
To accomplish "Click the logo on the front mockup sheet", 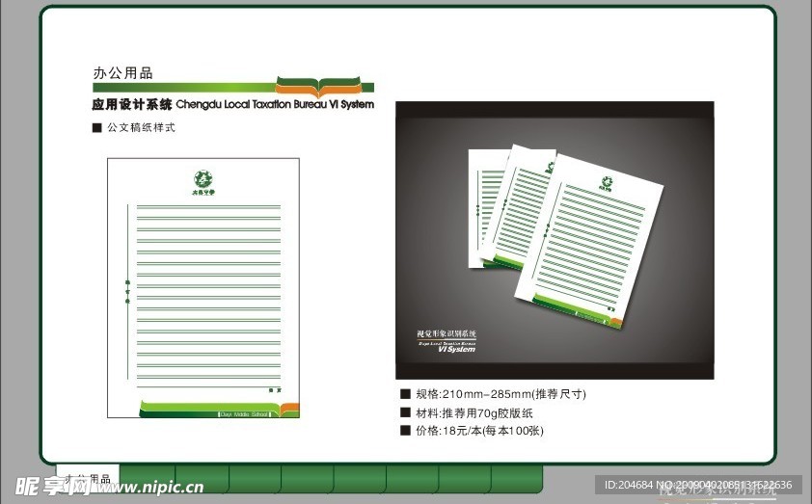I will 607,182.
